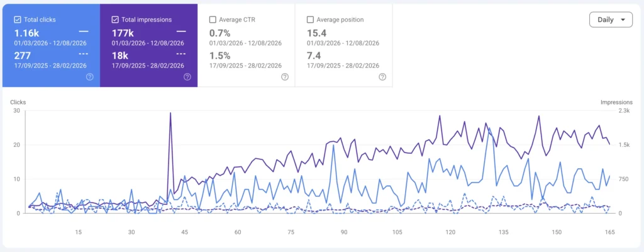Uncheck the Total impressions checkbox

click(115, 20)
